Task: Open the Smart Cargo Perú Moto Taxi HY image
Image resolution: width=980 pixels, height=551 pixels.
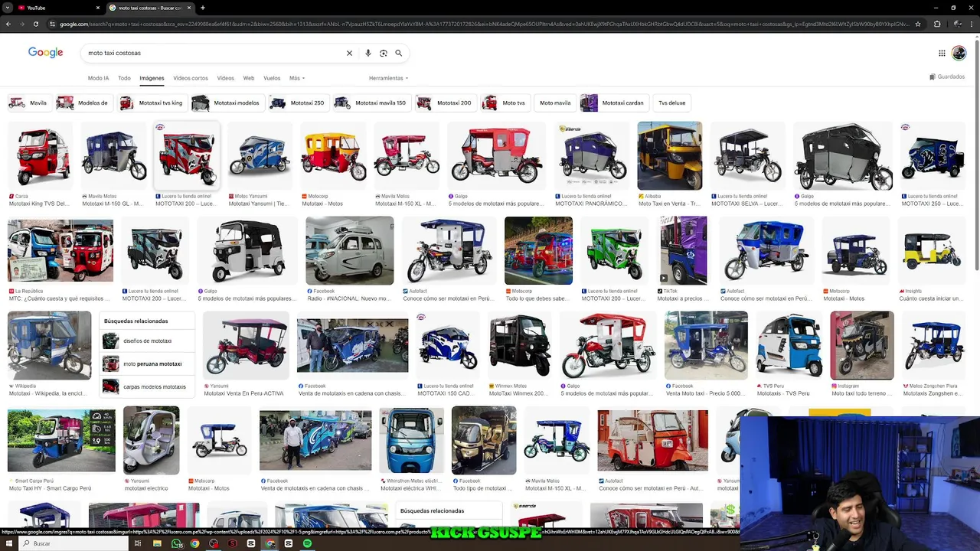Action: tap(61, 440)
